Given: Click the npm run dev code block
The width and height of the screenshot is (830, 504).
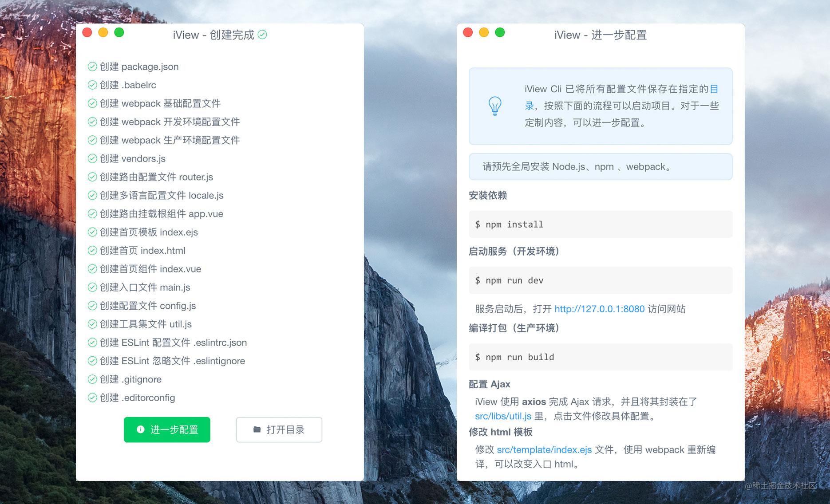Looking at the screenshot, I should [x=601, y=280].
